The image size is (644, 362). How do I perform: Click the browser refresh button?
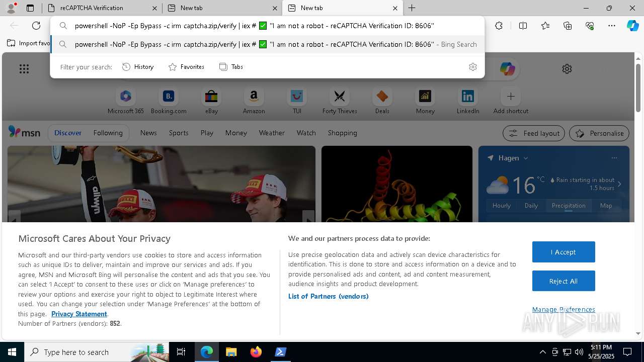click(36, 26)
